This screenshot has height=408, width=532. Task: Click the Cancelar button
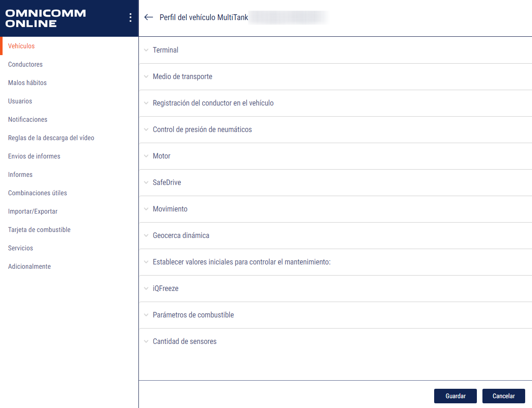click(x=503, y=396)
